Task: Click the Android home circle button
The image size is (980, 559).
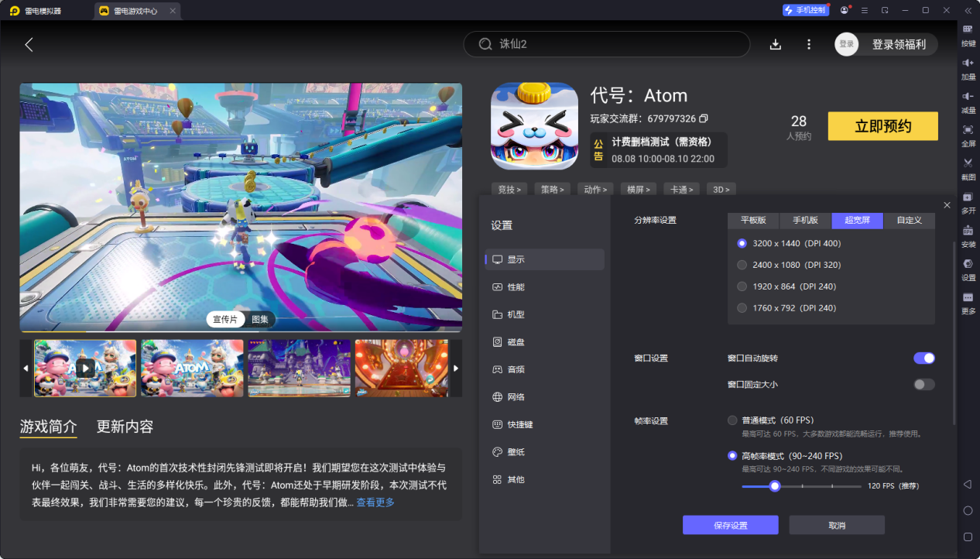Action: 968,511
